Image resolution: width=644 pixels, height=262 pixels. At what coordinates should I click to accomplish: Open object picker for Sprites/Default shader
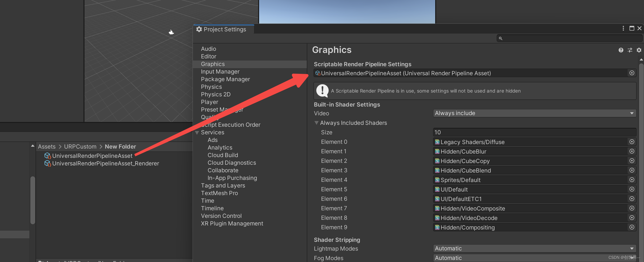632,180
